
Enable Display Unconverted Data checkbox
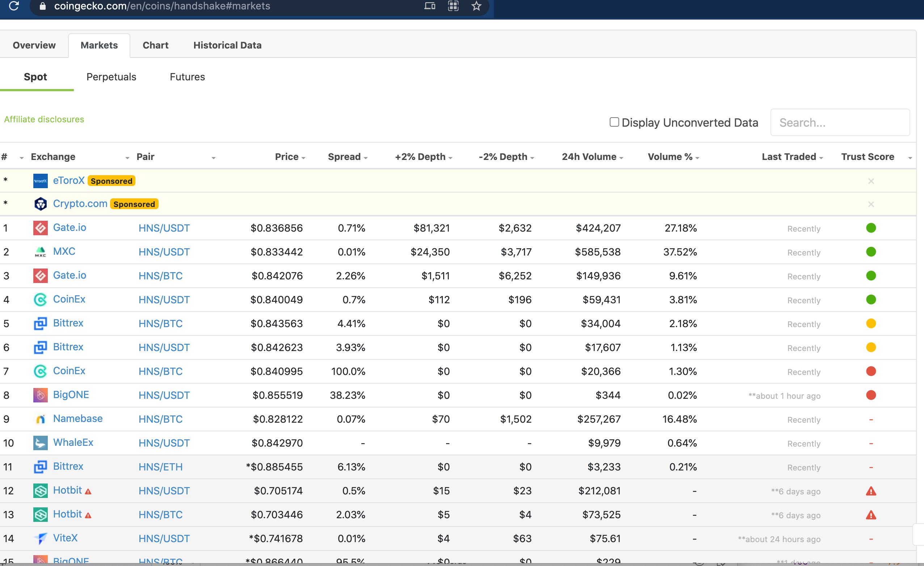coord(614,122)
